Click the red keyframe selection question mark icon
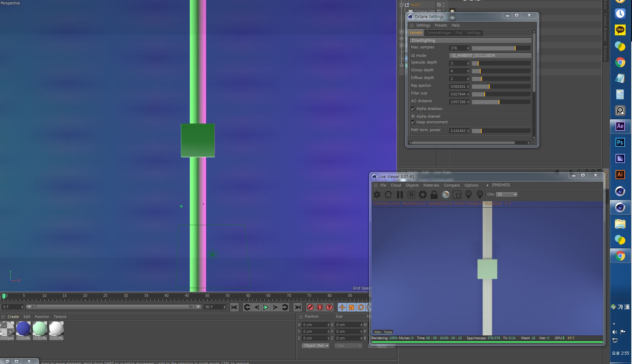632x364 pixels. point(329,307)
